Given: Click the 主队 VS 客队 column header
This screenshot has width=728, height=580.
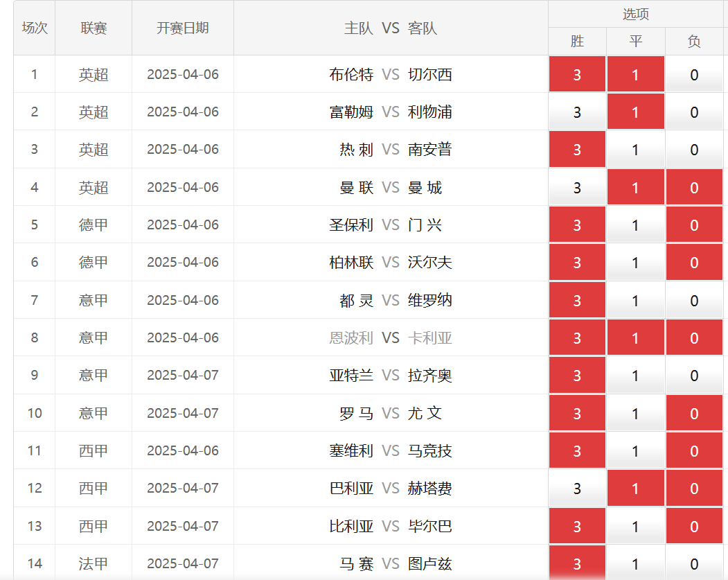Looking at the screenshot, I should tap(391, 28).
